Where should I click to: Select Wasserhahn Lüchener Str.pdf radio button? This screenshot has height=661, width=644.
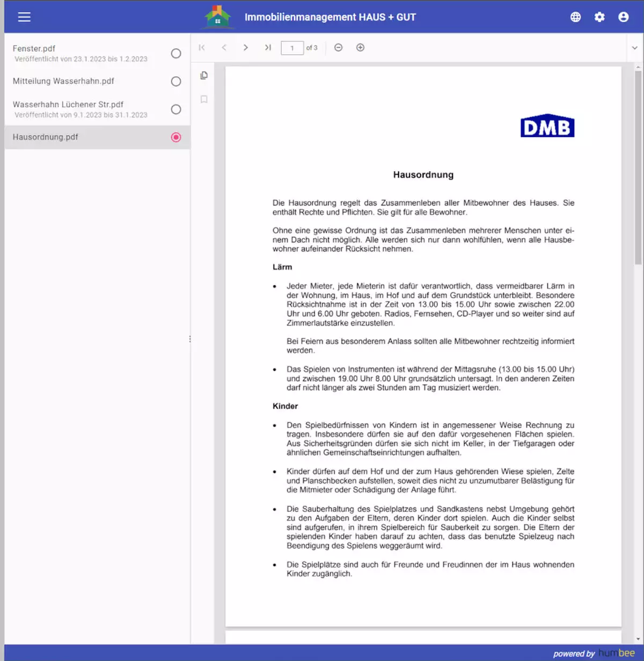pos(175,109)
